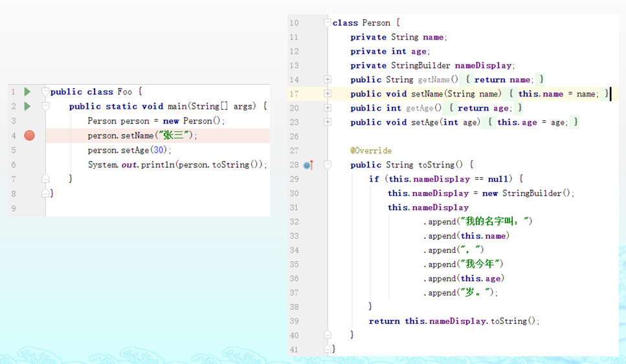Collapse the toString method fold marker
Image resolution: width=626 pixels, height=364 pixels.
[328, 165]
